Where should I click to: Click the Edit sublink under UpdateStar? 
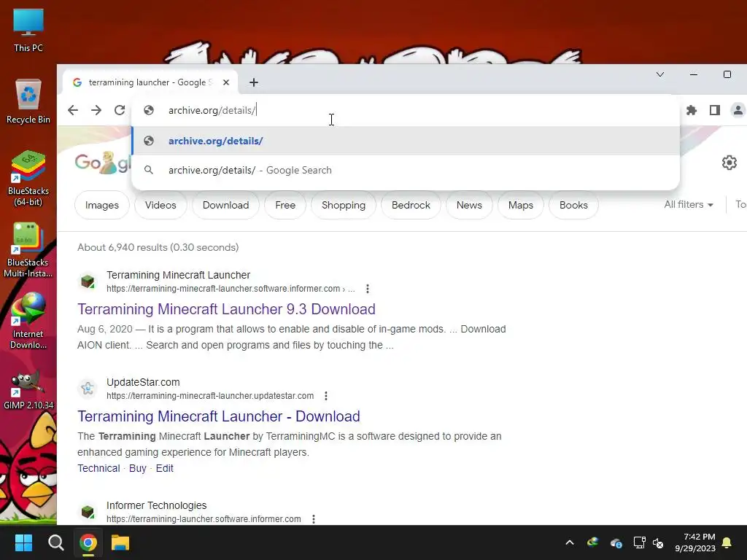164,468
